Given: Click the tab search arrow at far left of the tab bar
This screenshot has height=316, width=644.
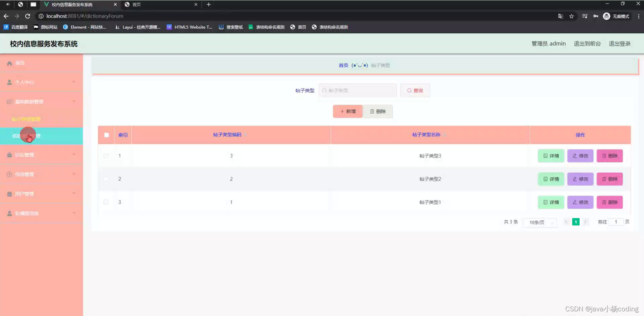Looking at the screenshot, I should tap(8, 4).
